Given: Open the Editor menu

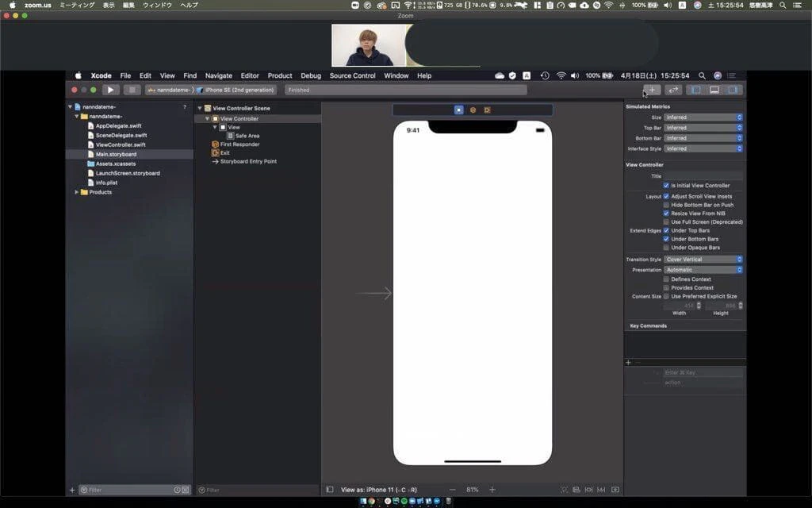Looking at the screenshot, I should click(250, 75).
